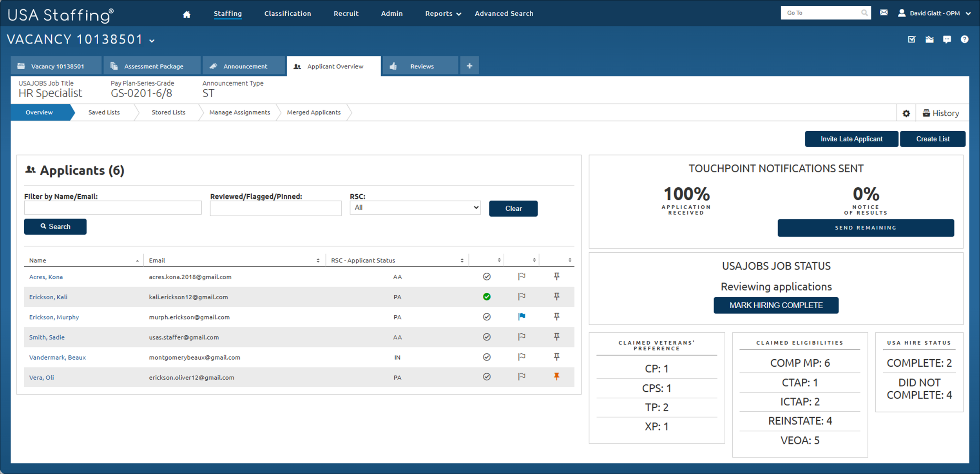
Task: Expand the Vacancy 10138501 title chevron
Action: [x=152, y=41]
